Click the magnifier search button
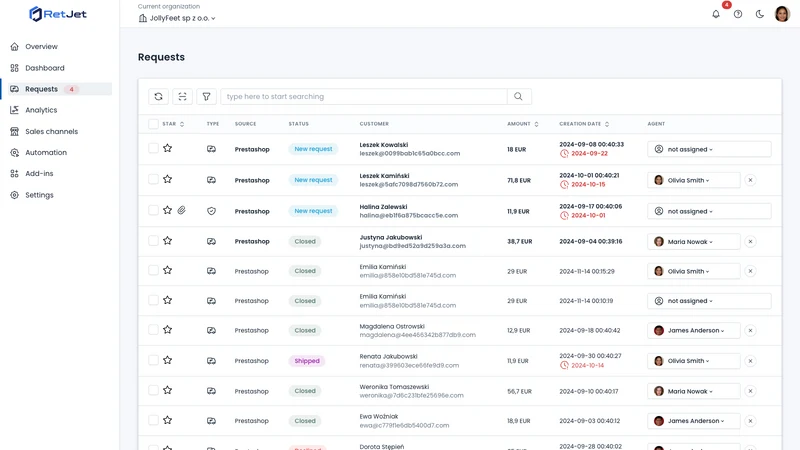This screenshot has width=800, height=450. pyautogui.click(x=518, y=96)
